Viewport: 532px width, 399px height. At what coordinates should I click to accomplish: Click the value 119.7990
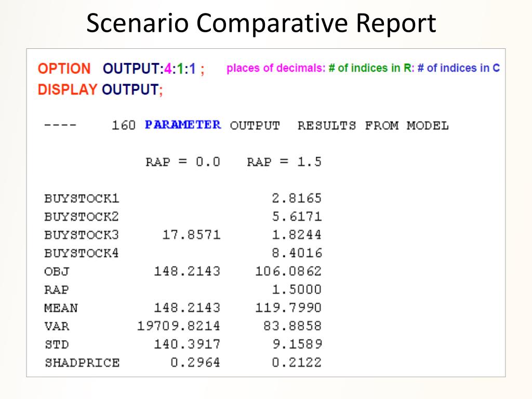(288, 308)
